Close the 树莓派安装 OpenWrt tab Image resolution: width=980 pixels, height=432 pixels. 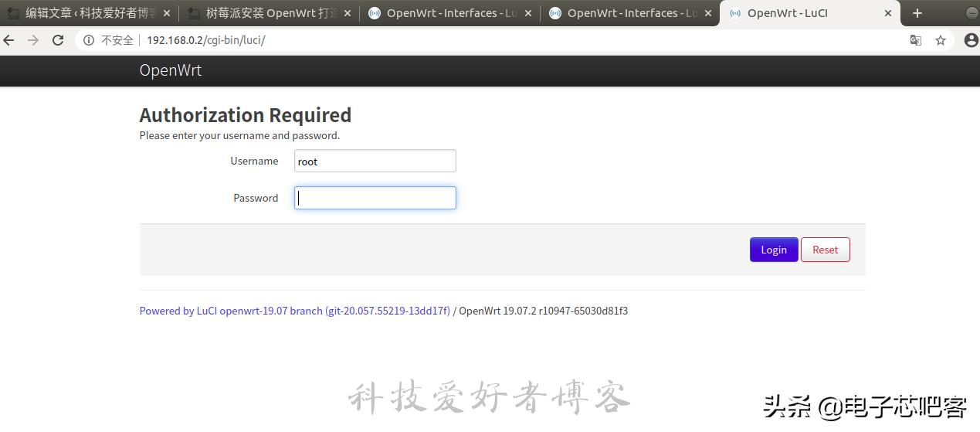[x=348, y=13]
